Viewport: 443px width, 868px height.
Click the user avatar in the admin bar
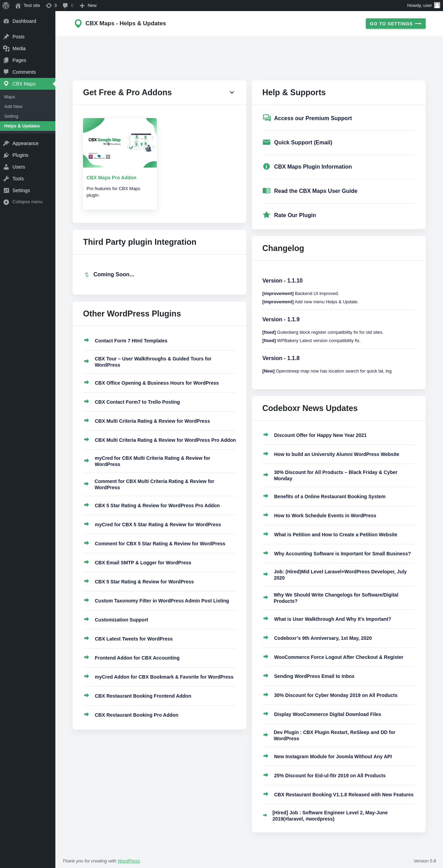(x=437, y=6)
